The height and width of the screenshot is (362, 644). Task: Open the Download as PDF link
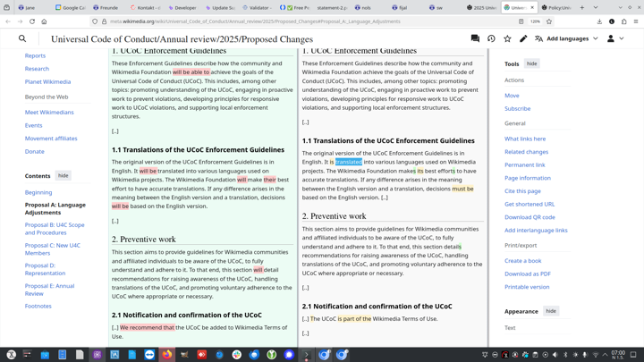pyautogui.click(x=528, y=274)
